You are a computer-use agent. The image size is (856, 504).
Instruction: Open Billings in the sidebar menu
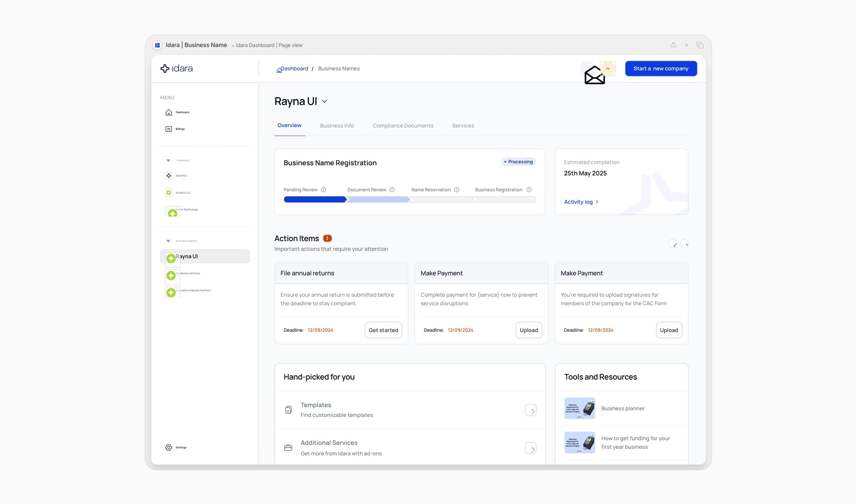pyautogui.click(x=175, y=129)
